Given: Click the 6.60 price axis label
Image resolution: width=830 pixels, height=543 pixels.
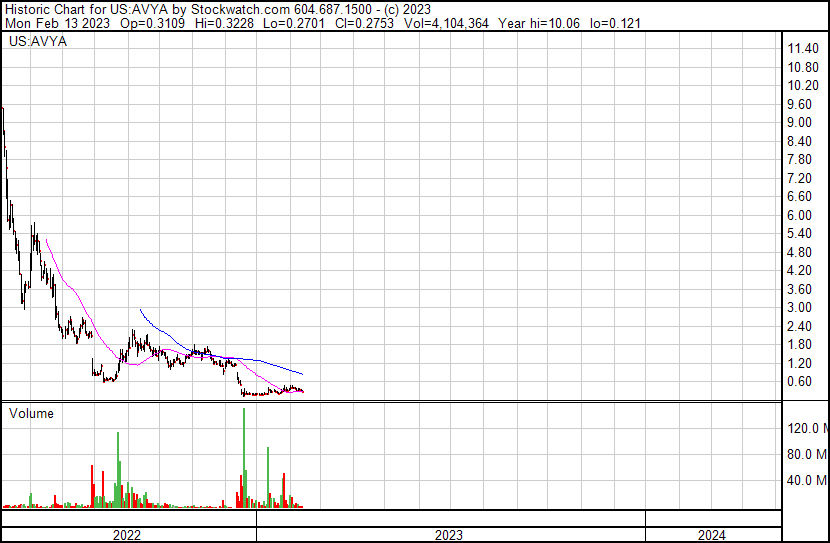Looking at the screenshot, I should click(799, 196).
